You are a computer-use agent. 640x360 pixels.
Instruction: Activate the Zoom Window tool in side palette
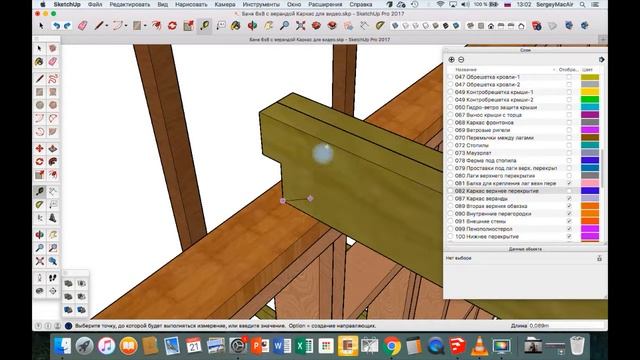pyautogui.click(x=53, y=248)
